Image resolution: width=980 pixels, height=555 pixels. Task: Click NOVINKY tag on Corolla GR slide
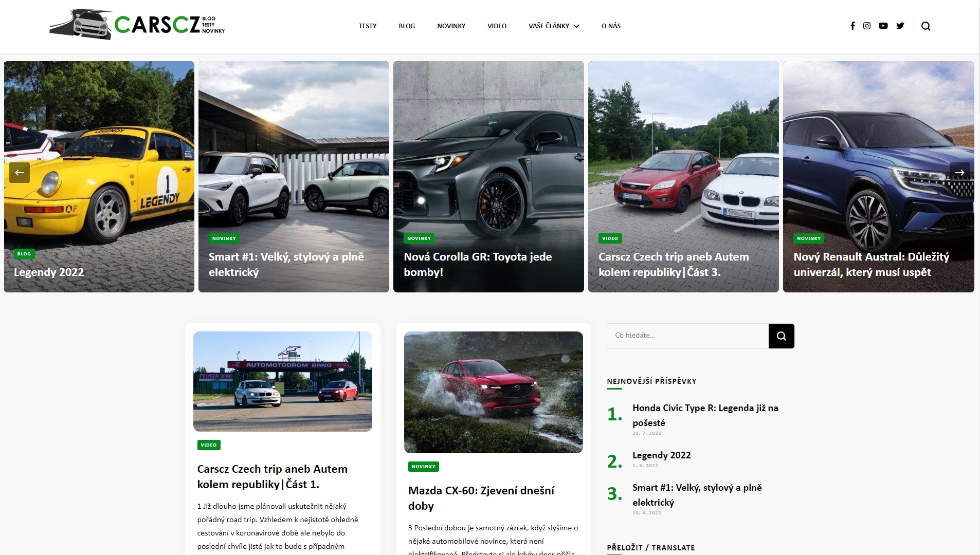[419, 238]
